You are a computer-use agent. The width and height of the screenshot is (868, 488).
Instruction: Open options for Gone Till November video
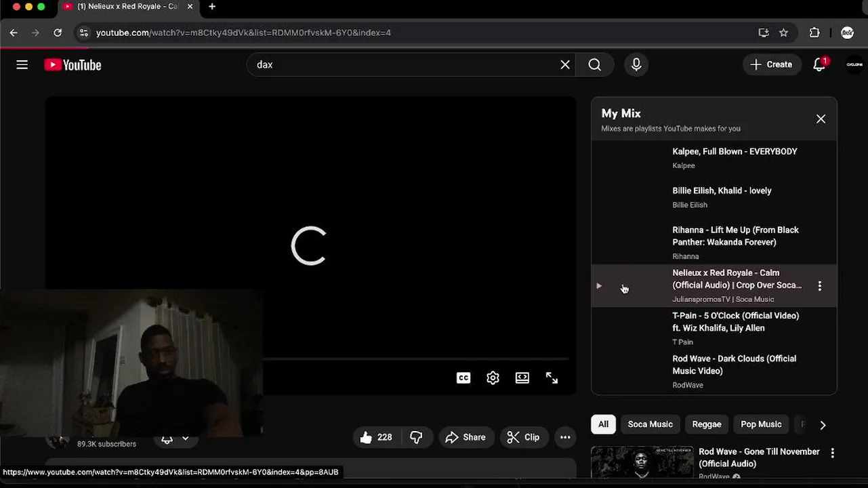(833, 453)
